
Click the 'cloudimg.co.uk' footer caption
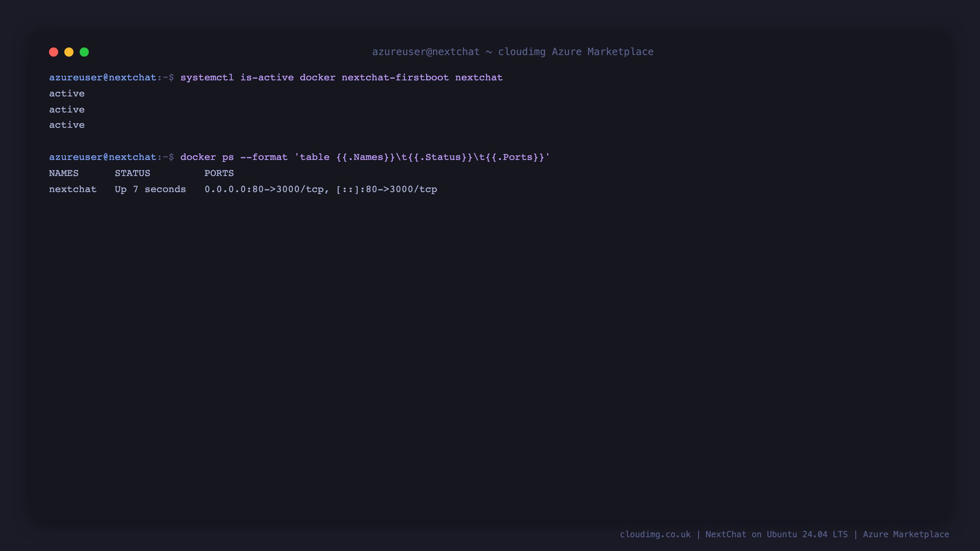pos(655,534)
